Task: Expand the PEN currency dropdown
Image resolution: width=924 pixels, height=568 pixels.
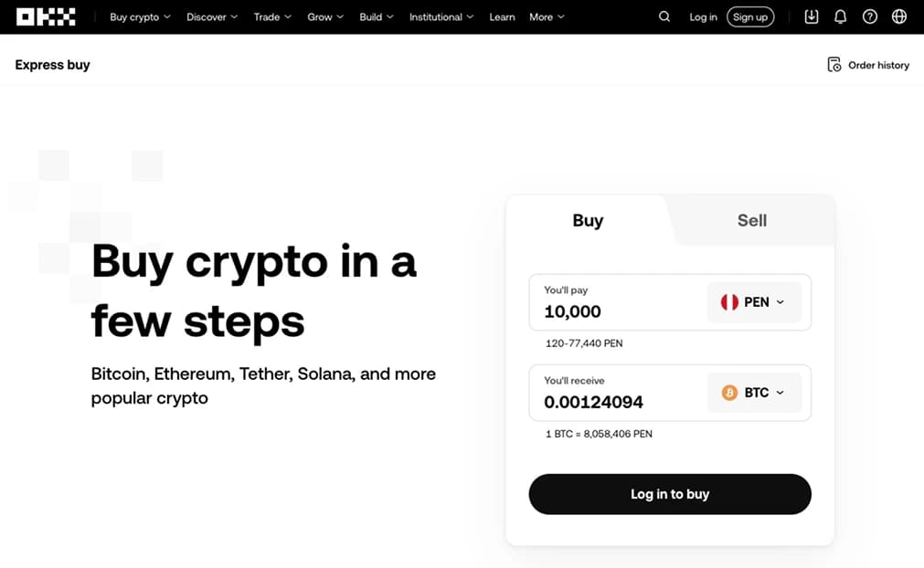Action: pos(754,302)
